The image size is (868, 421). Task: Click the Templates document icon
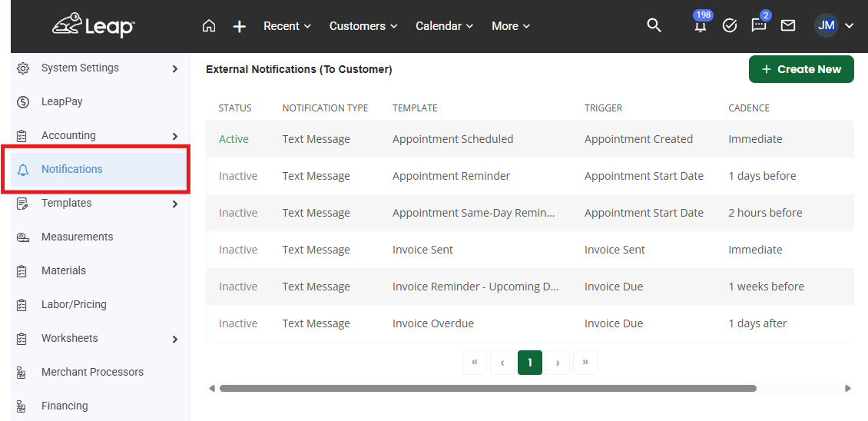(23, 204)
